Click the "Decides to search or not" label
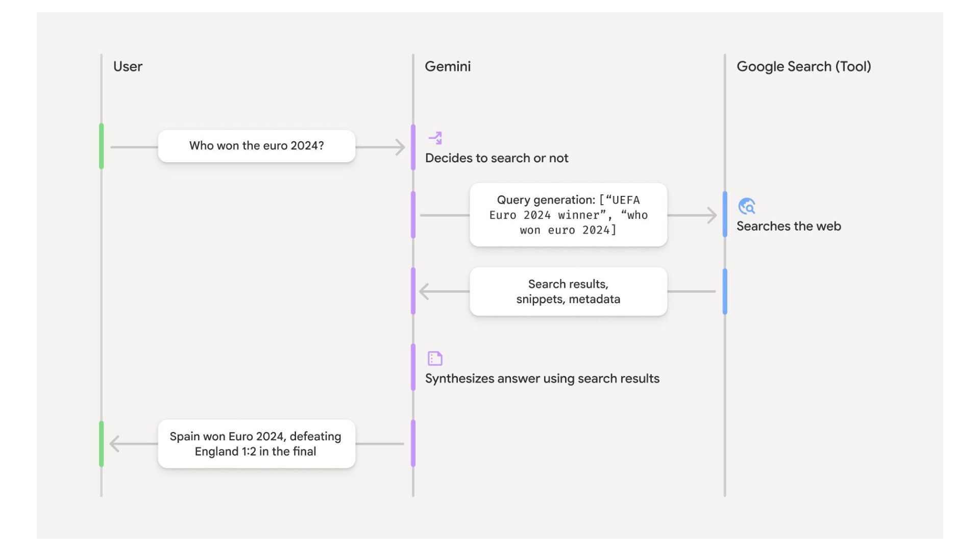 (497, 158)
